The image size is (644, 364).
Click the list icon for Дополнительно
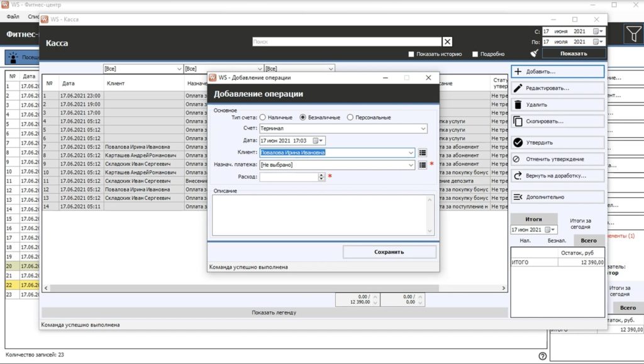[518, 197]
